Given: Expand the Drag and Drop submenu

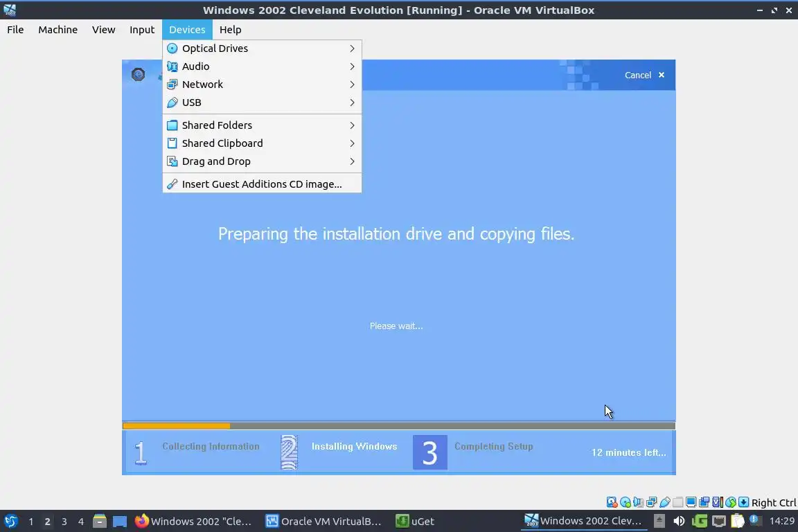Looking at the screenshot, I should click(262, 161).
